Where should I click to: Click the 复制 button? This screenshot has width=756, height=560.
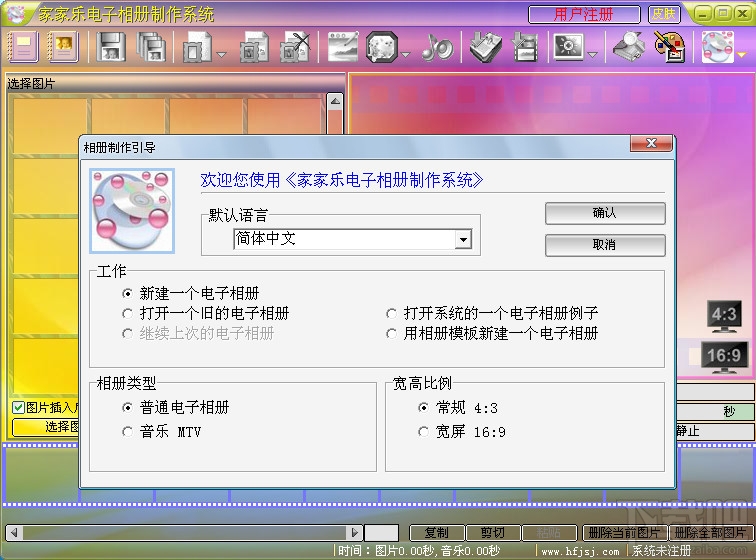pos(437,533)
